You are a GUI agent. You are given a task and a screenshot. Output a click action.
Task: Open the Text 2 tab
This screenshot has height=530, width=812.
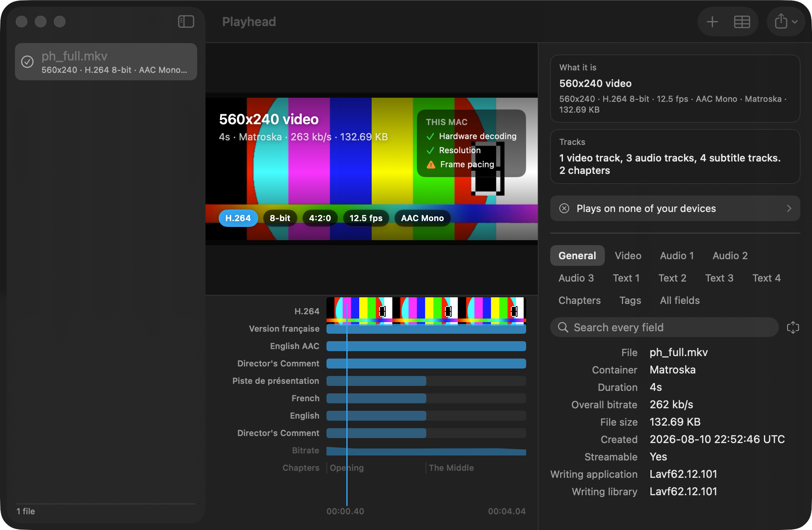click(x=672, y=278)
